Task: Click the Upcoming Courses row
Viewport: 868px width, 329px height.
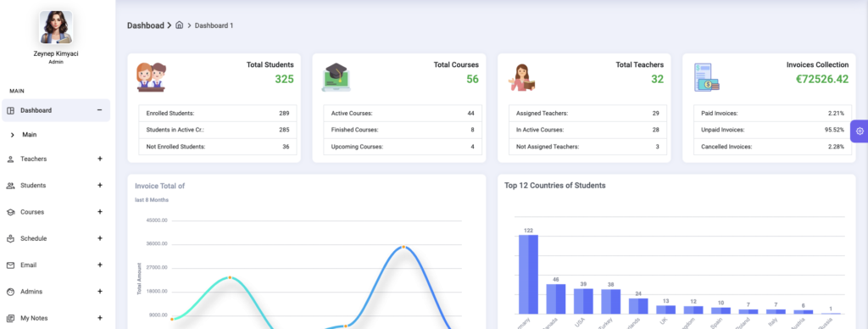Action: [403, 147]
